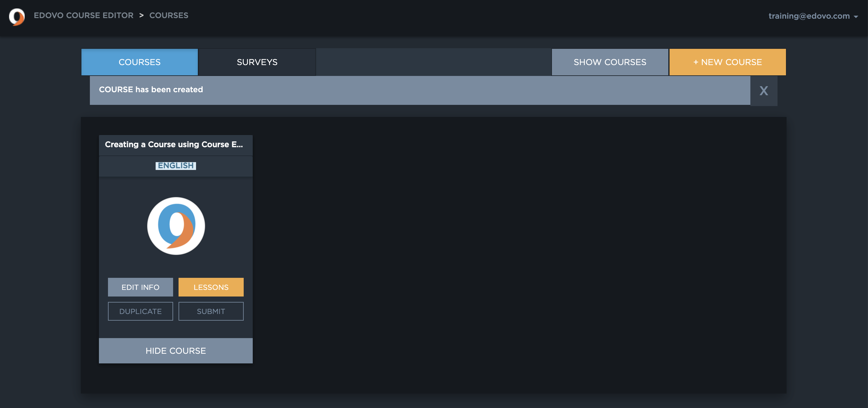Dismiss the course created notification with X
868x408 pixels.
point(764,91)
